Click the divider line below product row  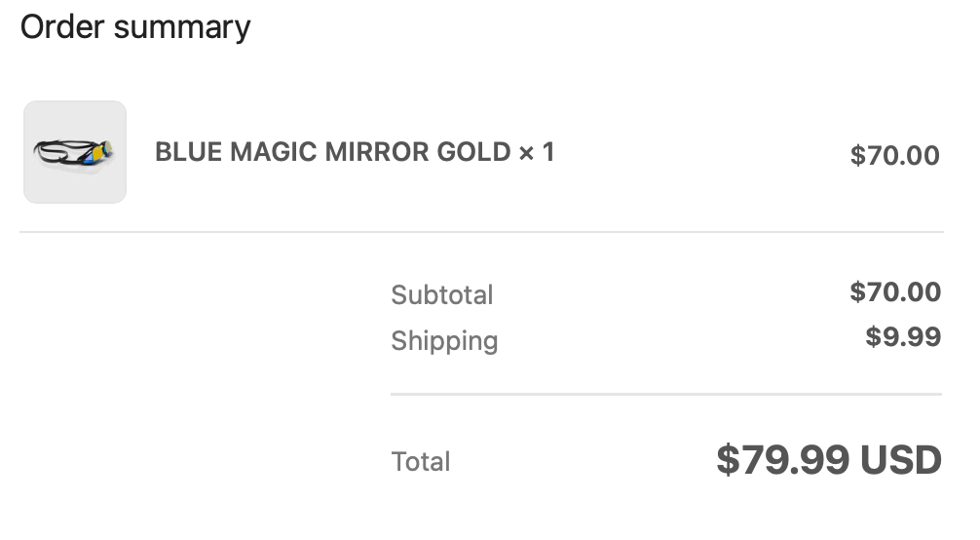[x=481, y=232]
